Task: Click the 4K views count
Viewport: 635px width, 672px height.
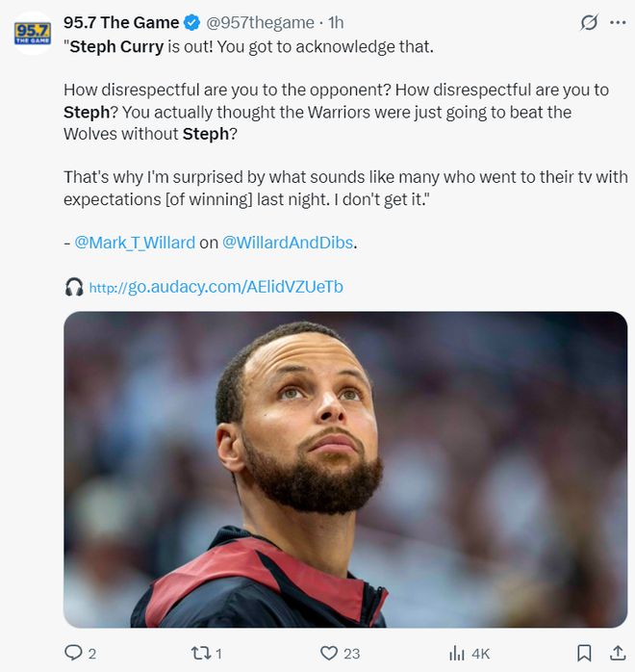Action: tap(480, 654)
